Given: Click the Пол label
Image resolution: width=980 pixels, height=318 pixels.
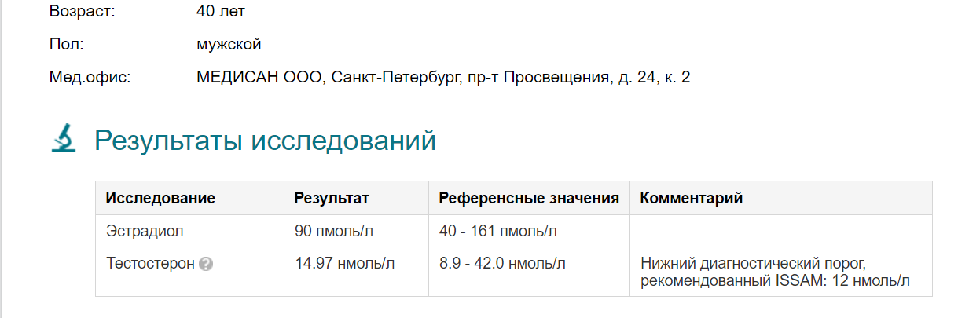Looking at the screenshot, I should pyautogui.click(x=66, y=44).
